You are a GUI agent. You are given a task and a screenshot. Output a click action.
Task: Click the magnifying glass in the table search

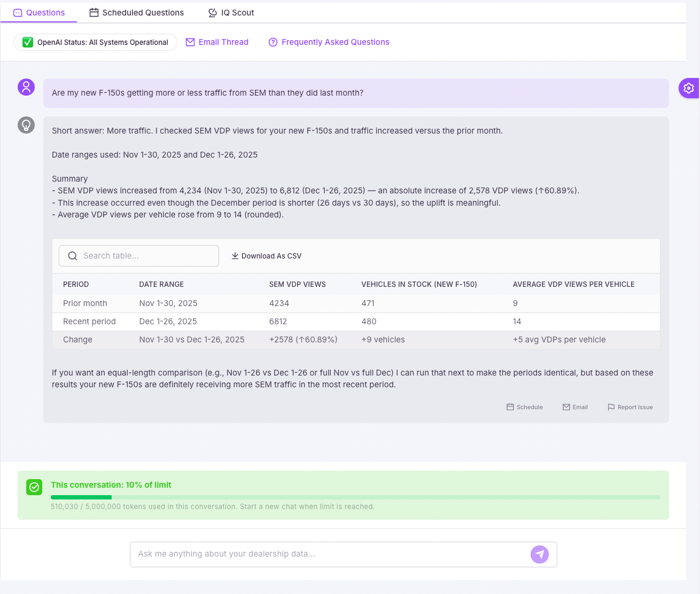pyautogui.click(x=73, y=256)
